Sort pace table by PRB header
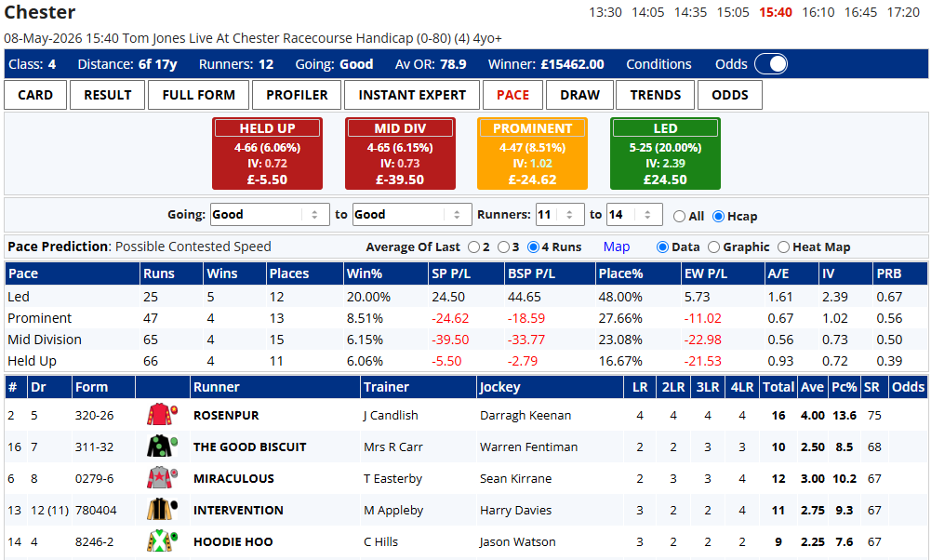This screenshot has height=560, width=931. click(900, 273)
